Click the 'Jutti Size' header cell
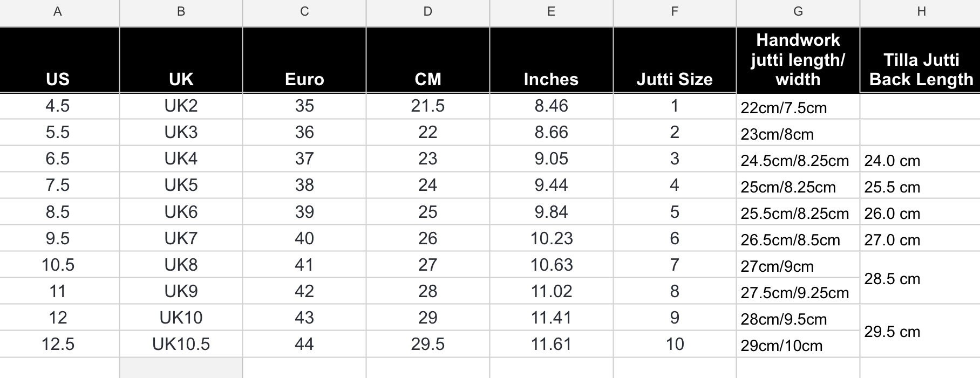 675,60
